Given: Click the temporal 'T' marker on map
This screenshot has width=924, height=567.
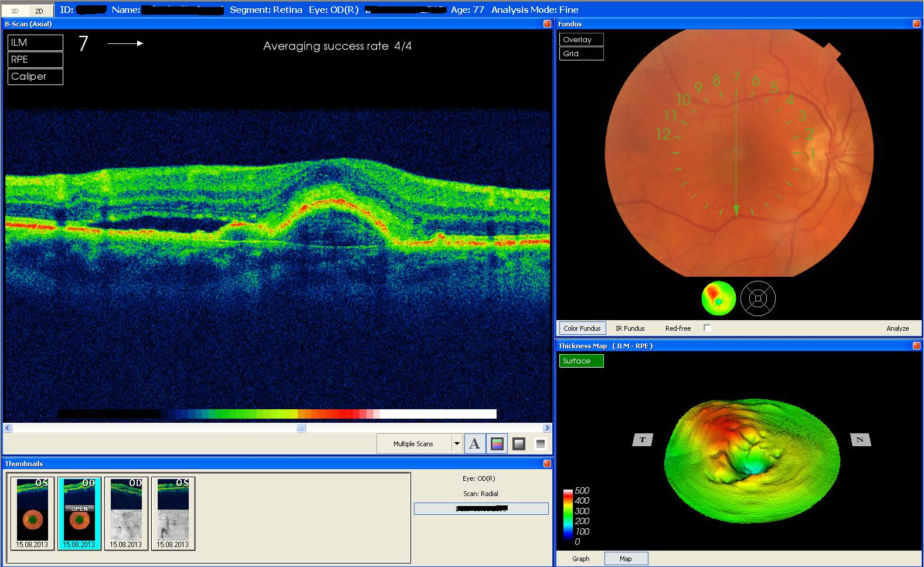Looking at the screenshot, I should (643, 440).
